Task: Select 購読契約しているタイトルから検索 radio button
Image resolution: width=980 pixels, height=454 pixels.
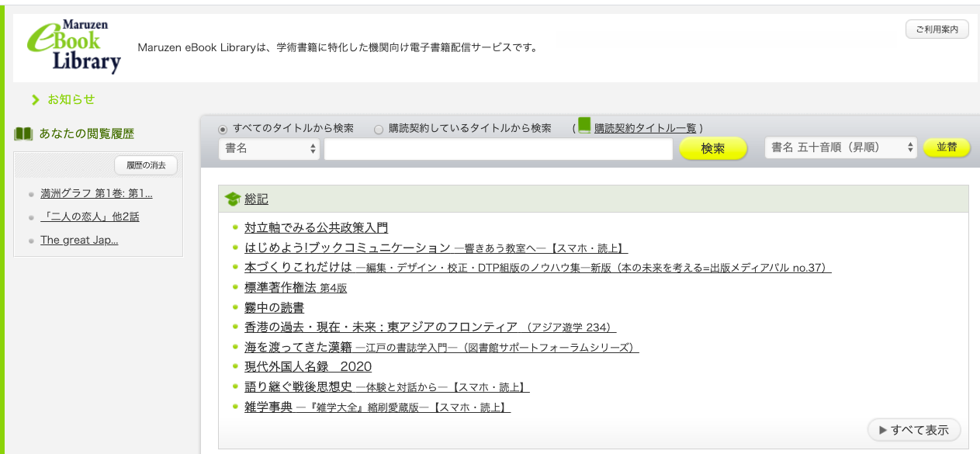Action: [379, 129]
